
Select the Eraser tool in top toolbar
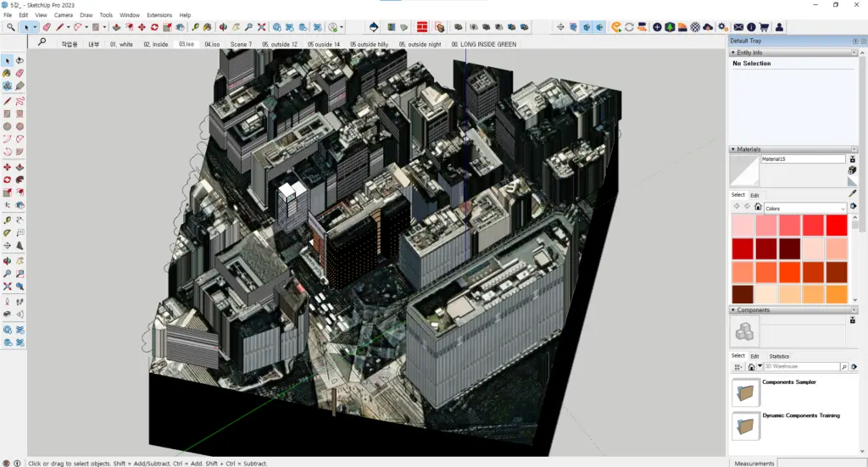pyautogui.click(x=47, y=27)
